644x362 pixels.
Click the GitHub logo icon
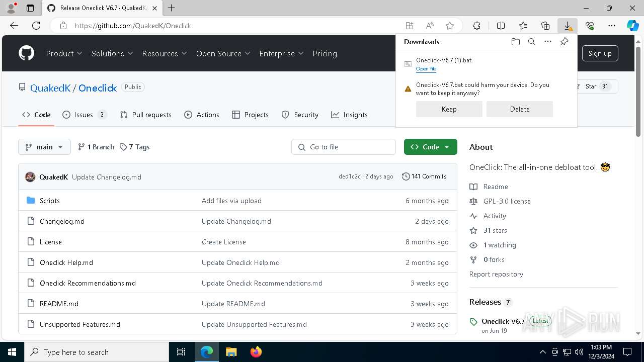[x=26, y=53]
